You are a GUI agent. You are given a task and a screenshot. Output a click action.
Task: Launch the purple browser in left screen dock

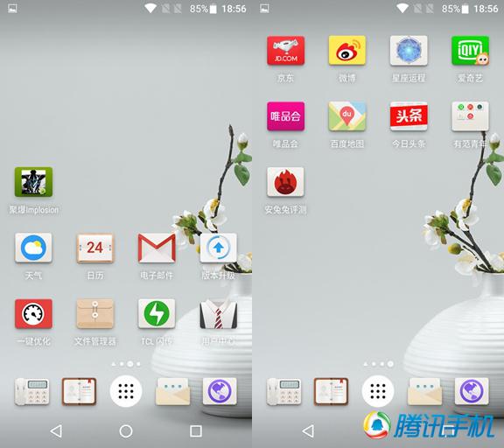(x=220, y=391)
